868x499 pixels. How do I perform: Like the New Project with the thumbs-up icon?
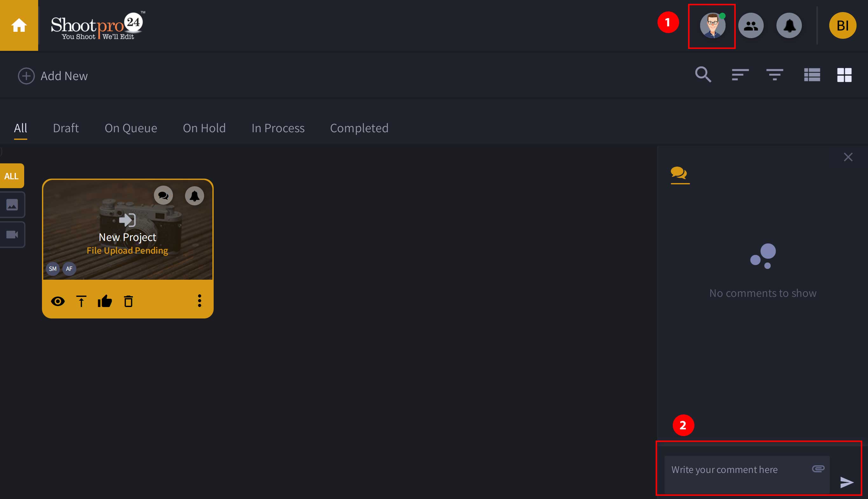[x=105, y=302]
